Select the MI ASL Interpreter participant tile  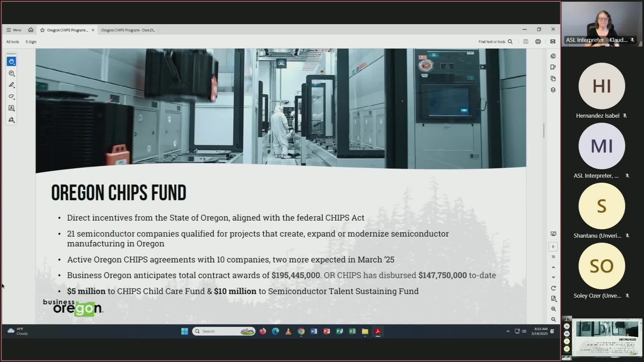(602, 150)
